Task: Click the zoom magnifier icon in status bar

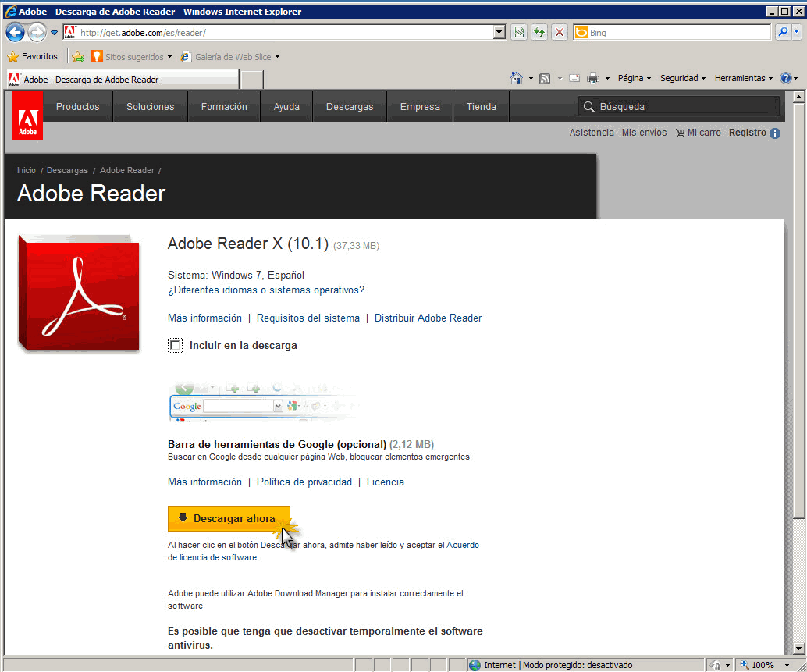Action: (x=745, y=665)
